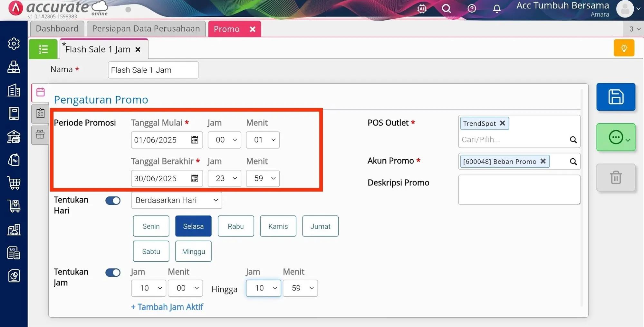
Task: Click the Tambah Jam Aktif link
Action: click(x=167, y=307)
